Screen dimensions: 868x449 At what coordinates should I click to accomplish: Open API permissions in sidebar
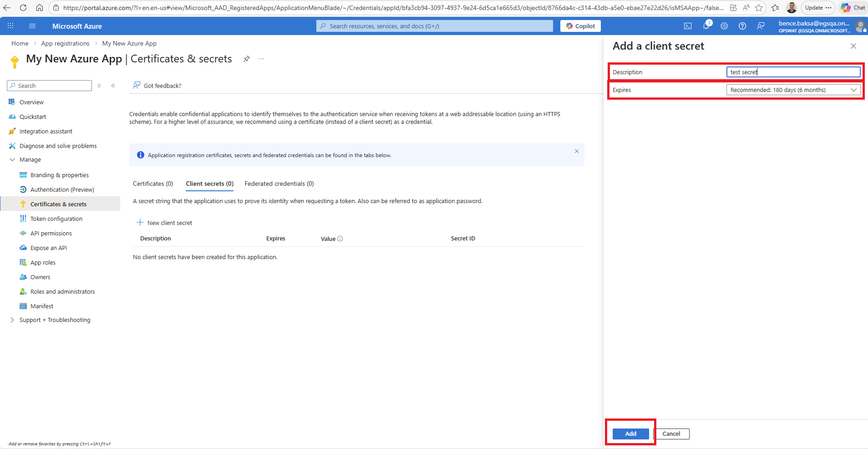51,234
